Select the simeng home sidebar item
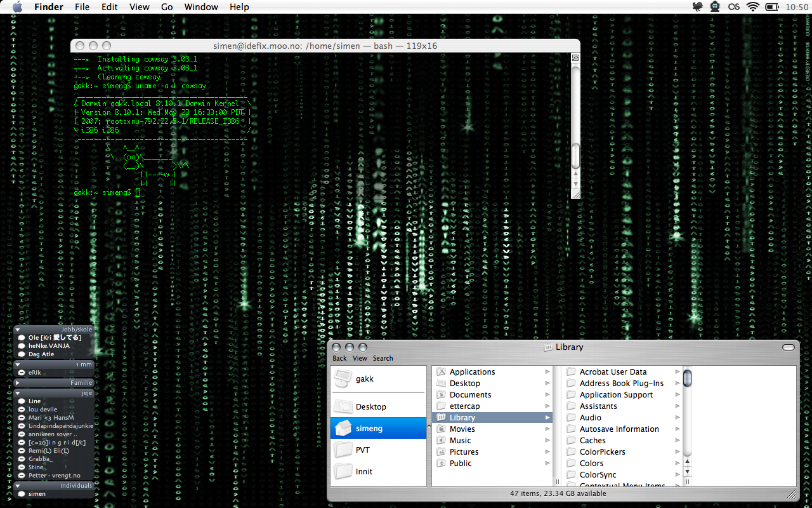Image resolution: width=812 pixels, height=508 pixels. pyautogui.click(x=378, y=428)
